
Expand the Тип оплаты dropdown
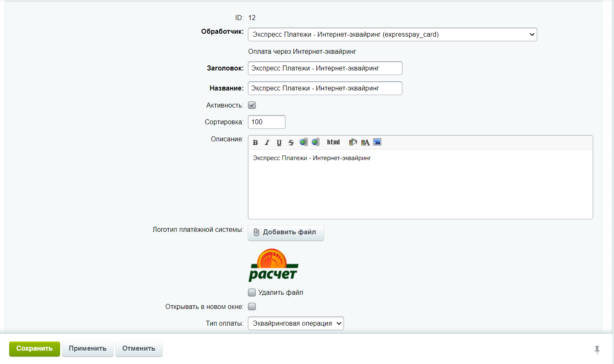click(296, 324)
